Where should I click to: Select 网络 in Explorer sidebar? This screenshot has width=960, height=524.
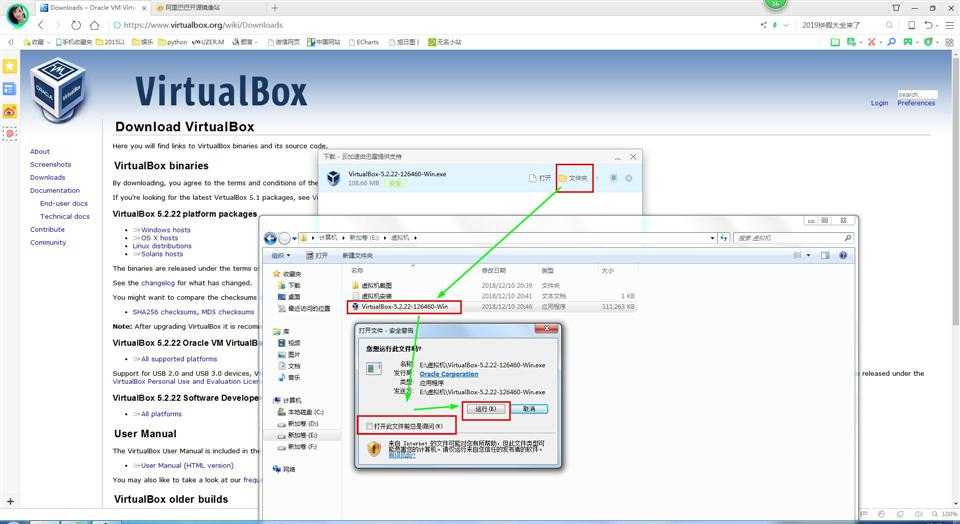[x=284, y=469]
